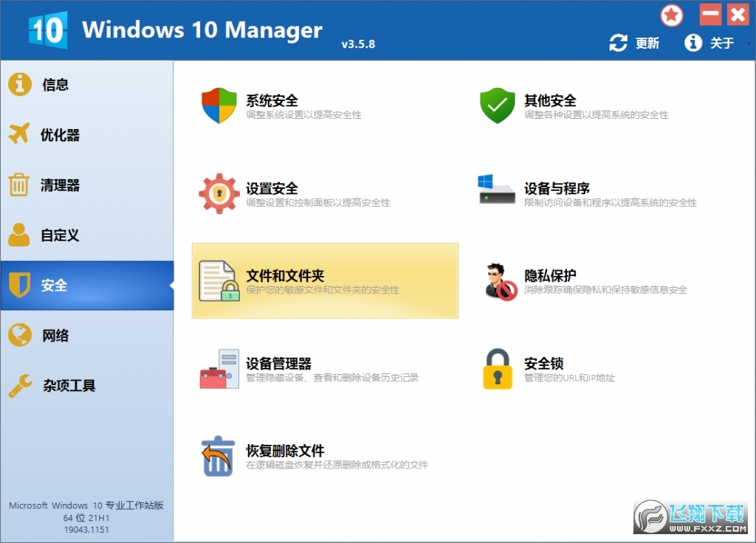Click the 优化器 airplane icon
Viewport: 756px width, 543px height.
(19, 134)
